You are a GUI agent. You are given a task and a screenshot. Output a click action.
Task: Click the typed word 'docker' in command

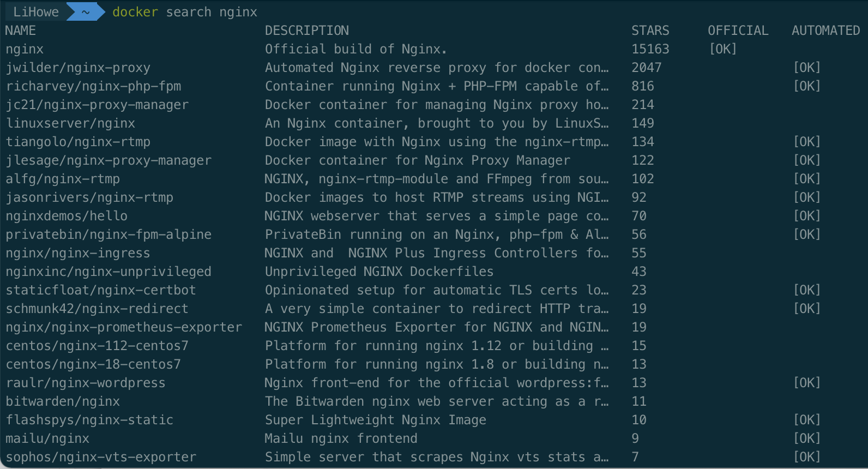pos(135,12)
